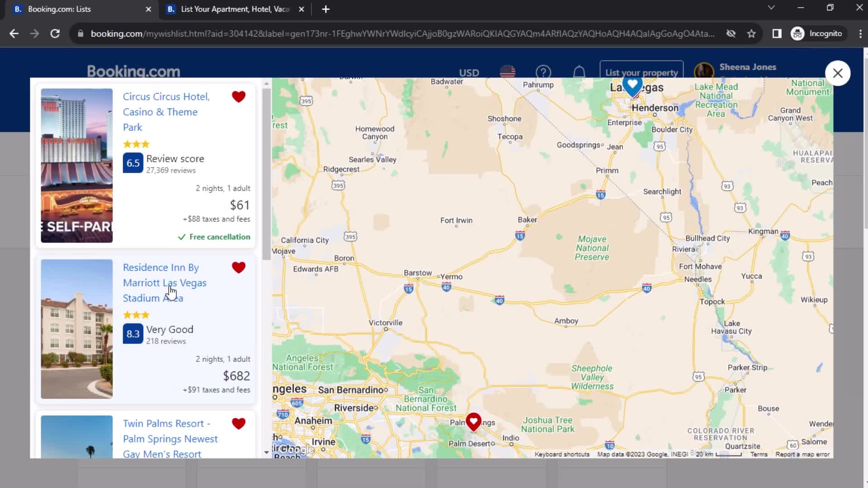View Twin Palms Resort photo thumbnail
Viewport: 868px width, 488px height.
[x=77, y=437]
